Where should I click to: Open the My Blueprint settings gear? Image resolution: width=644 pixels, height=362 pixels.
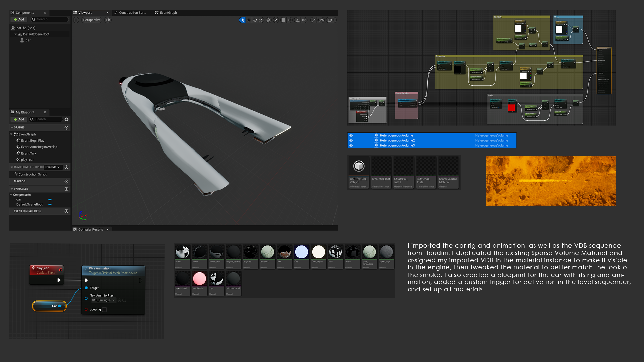[66, 119]
